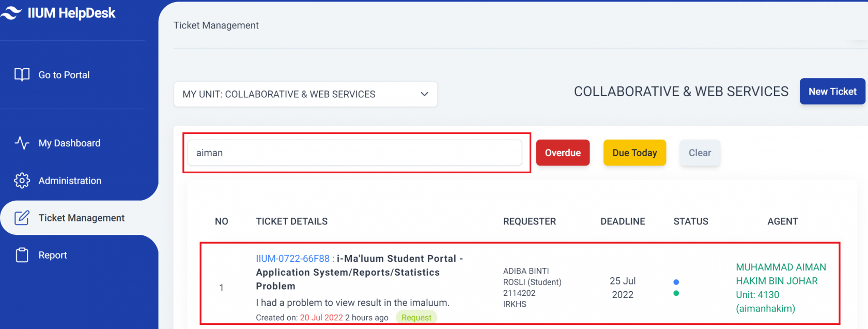
Task: Open Go to Portal in sidebar
Action: pos(64,75)
